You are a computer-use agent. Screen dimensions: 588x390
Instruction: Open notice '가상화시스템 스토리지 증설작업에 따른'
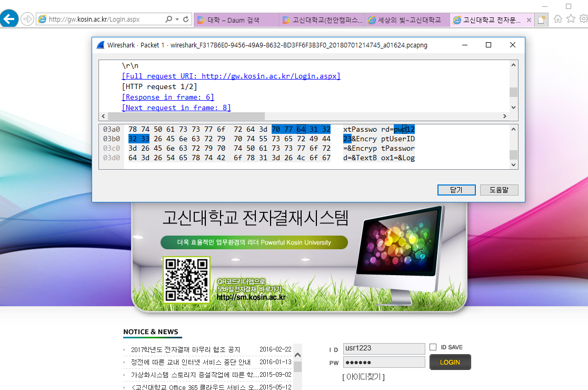[x=195, y=375]
